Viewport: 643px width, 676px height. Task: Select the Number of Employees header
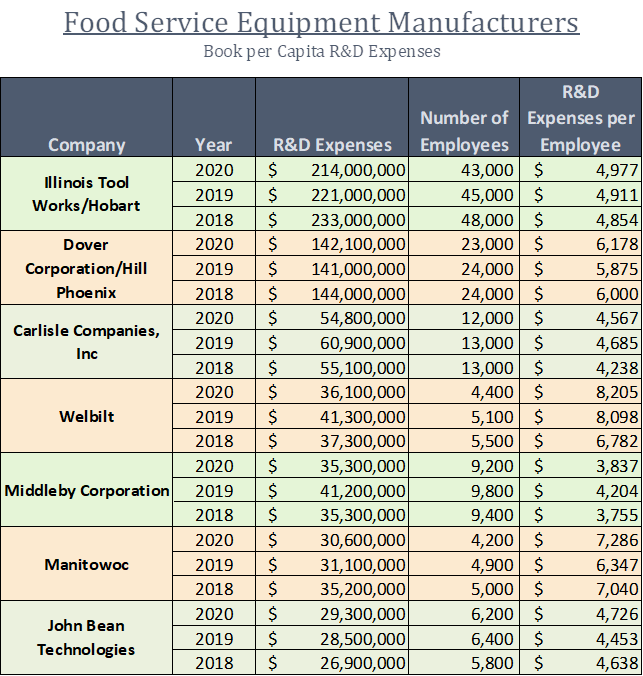pos(464,131)
